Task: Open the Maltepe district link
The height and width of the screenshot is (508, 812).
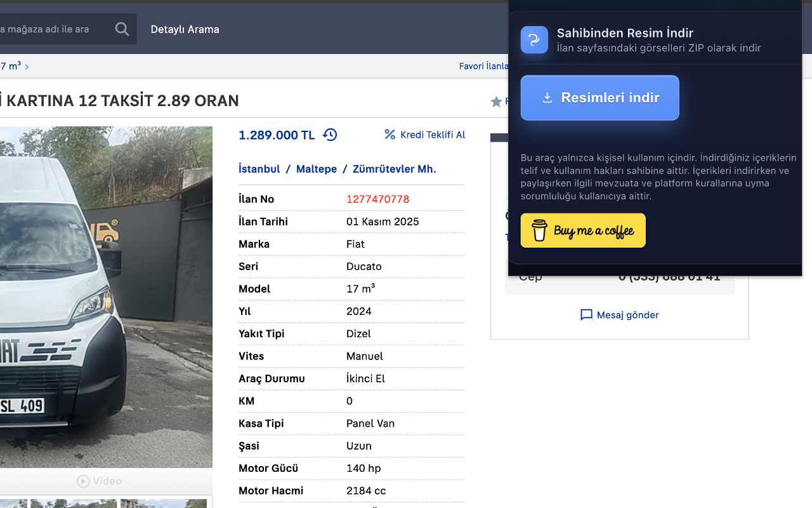Action: (x=317, y=169)
